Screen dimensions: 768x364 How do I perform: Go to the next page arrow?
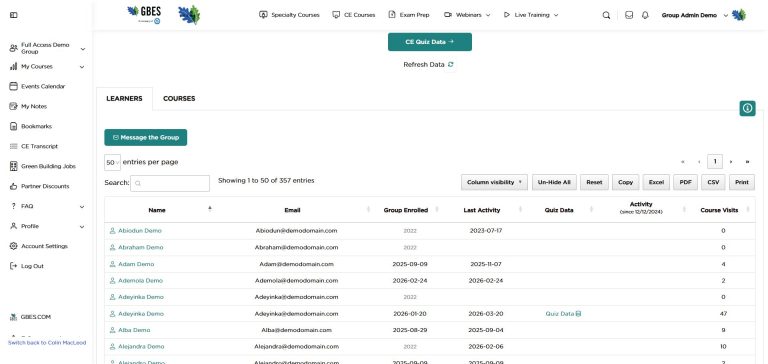click(731, 162)
